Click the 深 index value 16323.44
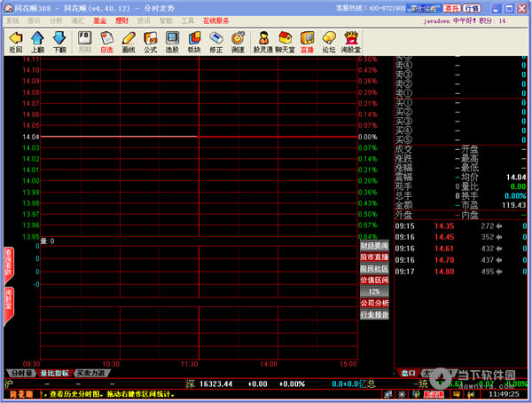This screenshot has width=532, height=403. (215, 384)
